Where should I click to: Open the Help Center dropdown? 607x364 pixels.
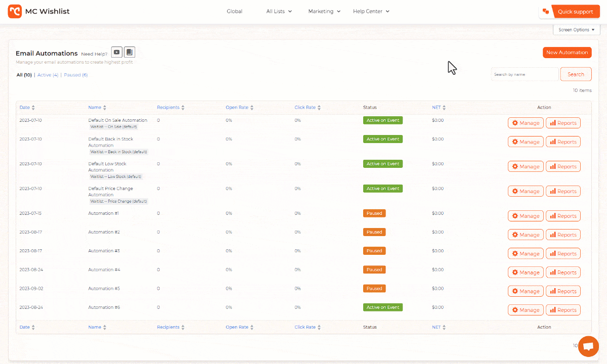tap(371, 11)
